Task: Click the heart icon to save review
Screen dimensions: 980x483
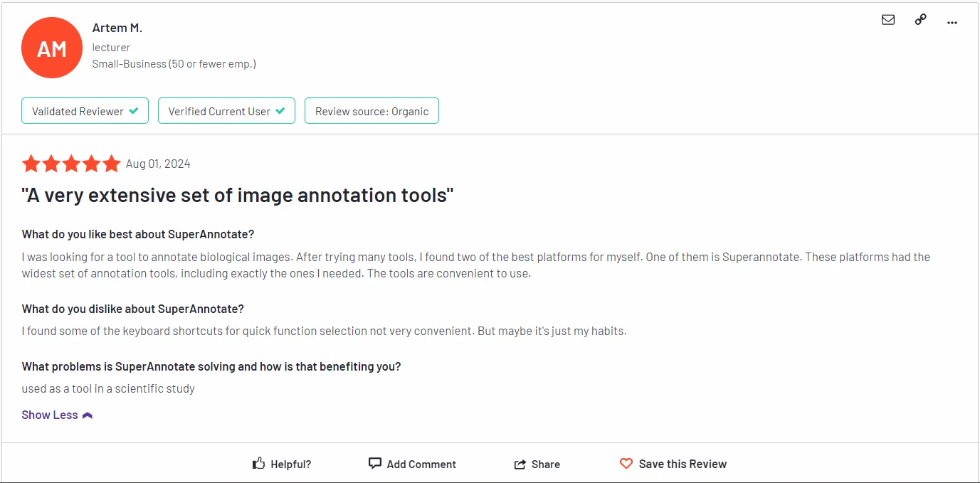Action: [x=626, y=463]
